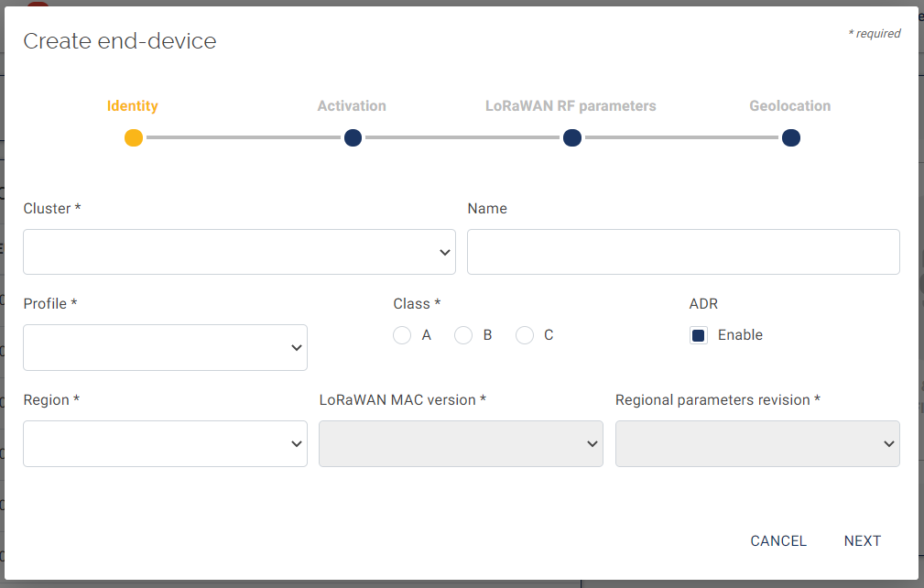Open Regional parameters revision dropdown
The width and height of the screenshot is (924, 588).
(x=757, y=444)
